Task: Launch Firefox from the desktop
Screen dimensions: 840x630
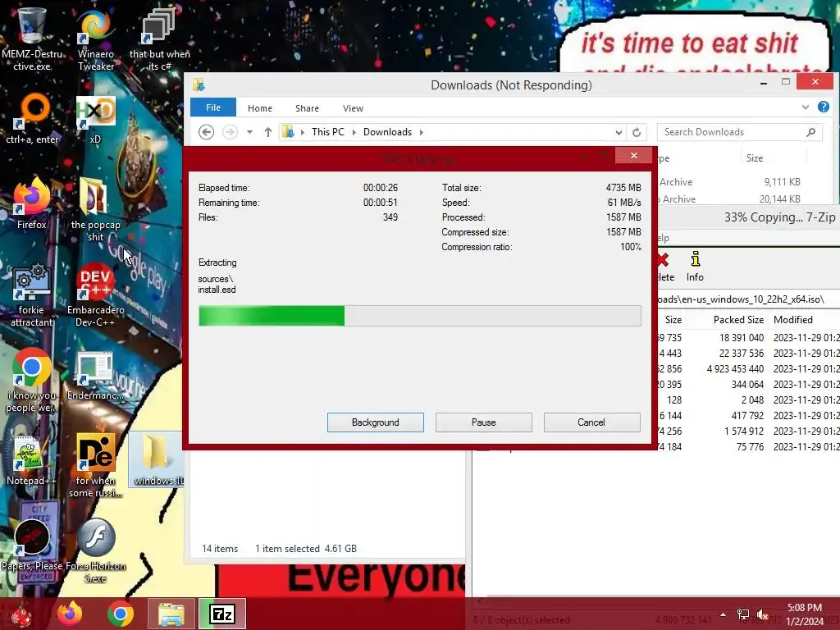Action: pos(32,203)
